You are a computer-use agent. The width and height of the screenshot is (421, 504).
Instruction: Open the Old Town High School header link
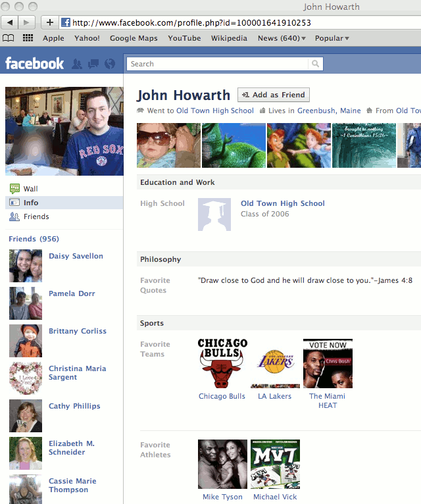click(x=215, y=111)
